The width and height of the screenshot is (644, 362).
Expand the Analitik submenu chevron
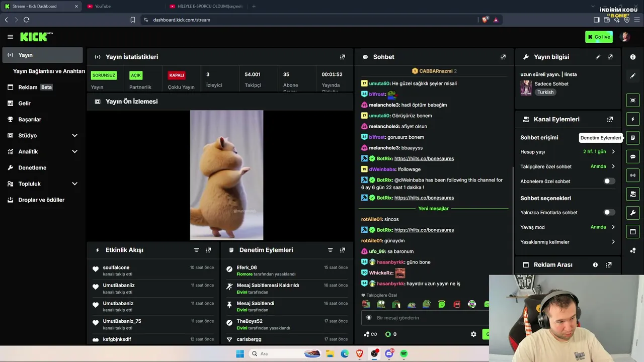(74, 151)
